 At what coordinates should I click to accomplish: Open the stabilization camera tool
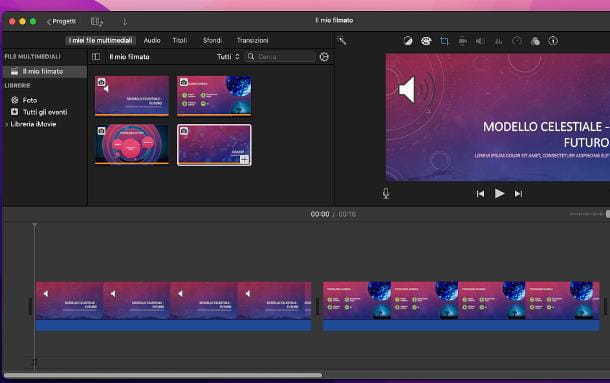[462, 41]
